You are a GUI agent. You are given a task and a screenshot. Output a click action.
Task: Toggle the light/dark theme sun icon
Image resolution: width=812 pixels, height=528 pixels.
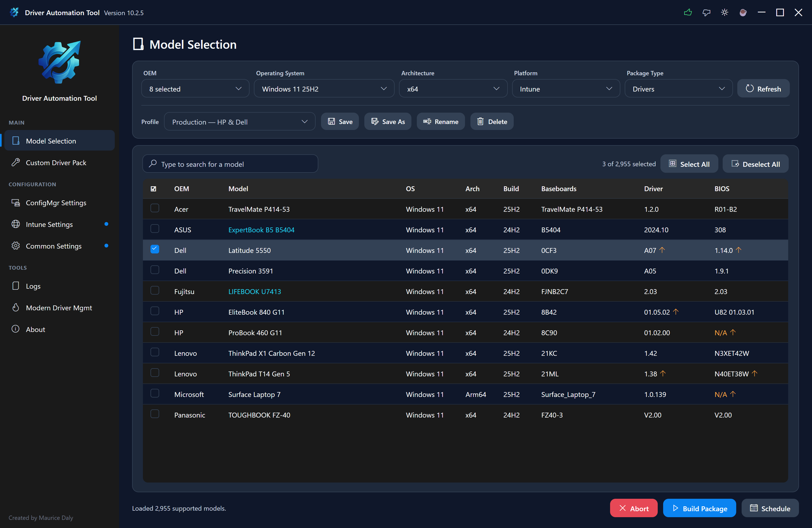[x=725, y=13]
